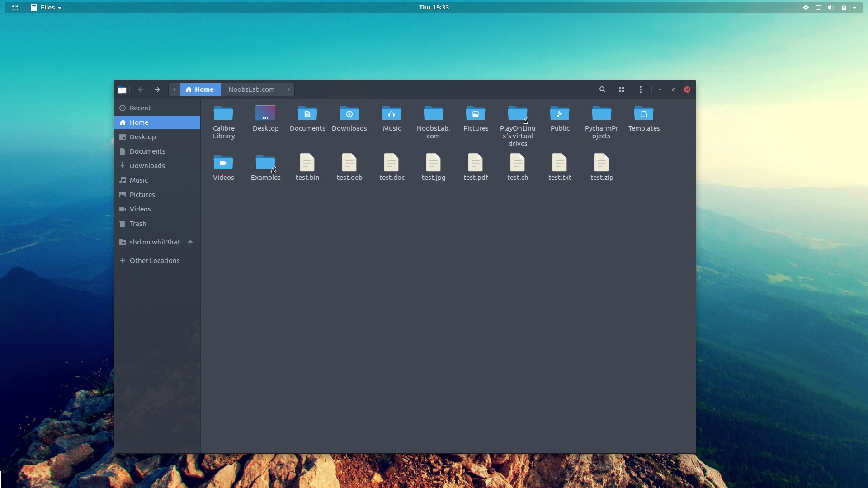Switch view using grid layout icon
The width and height of the screenshot is (868, 488).
pyautogui.click(x=622, y=89)
